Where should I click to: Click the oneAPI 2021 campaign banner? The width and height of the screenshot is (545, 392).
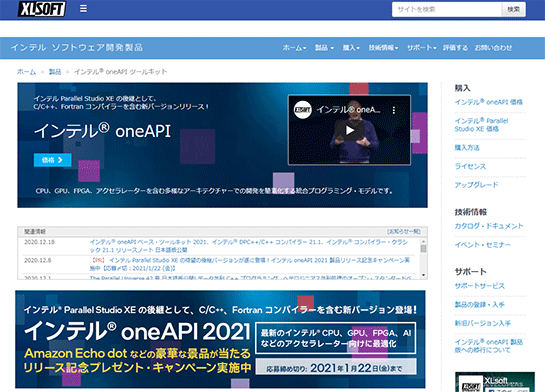point(220,339)
